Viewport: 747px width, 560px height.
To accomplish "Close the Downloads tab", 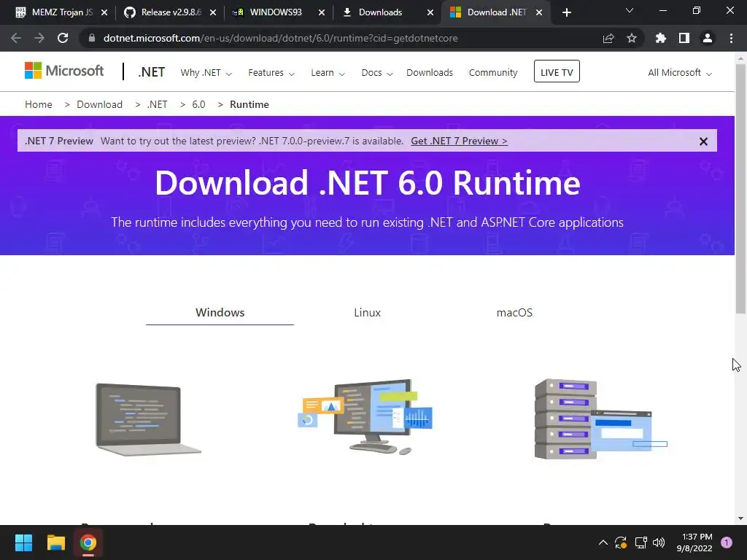I will 430,12.
